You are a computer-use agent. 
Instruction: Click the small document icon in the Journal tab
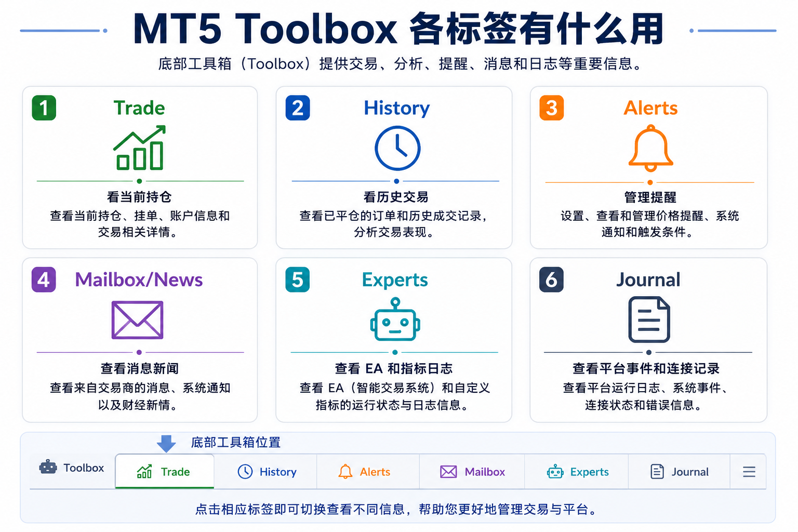[657, 471]
